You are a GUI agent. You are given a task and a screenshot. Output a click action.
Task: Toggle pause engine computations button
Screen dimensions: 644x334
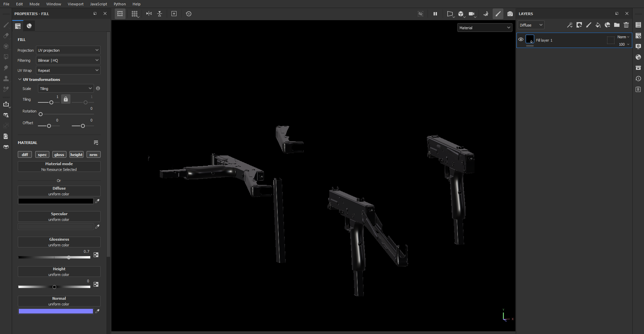click(x=435, y=14)
